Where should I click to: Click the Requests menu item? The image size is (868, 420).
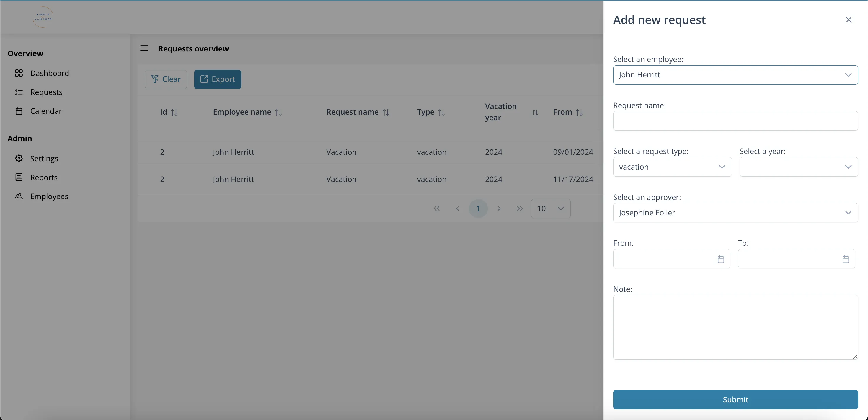47,92
